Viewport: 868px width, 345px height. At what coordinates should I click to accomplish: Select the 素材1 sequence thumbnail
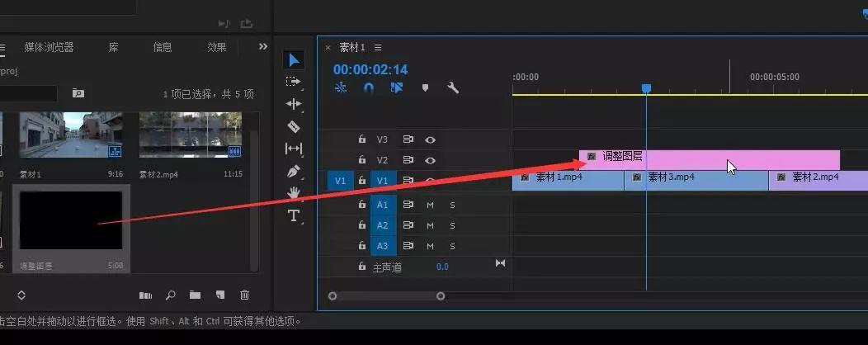(71, 135)
